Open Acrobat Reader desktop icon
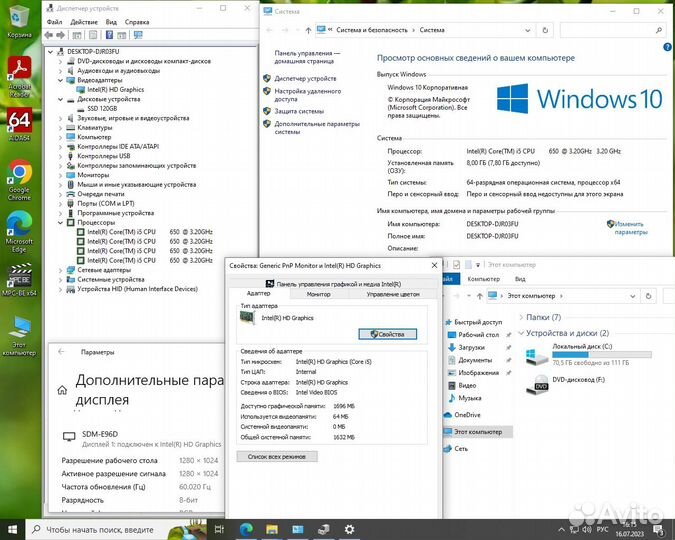The image size is (675, 540). pos(19,76)
